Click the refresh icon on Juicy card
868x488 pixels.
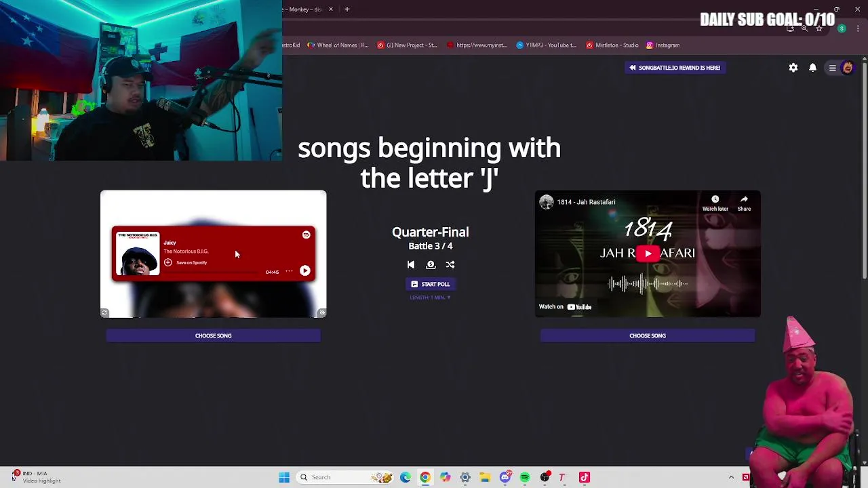[104, 312]
